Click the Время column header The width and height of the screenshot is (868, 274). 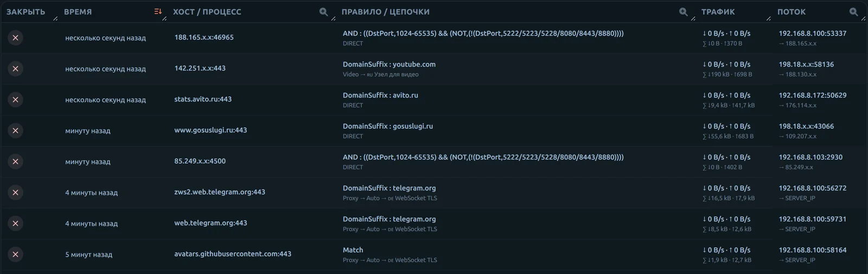click(78, 12)
